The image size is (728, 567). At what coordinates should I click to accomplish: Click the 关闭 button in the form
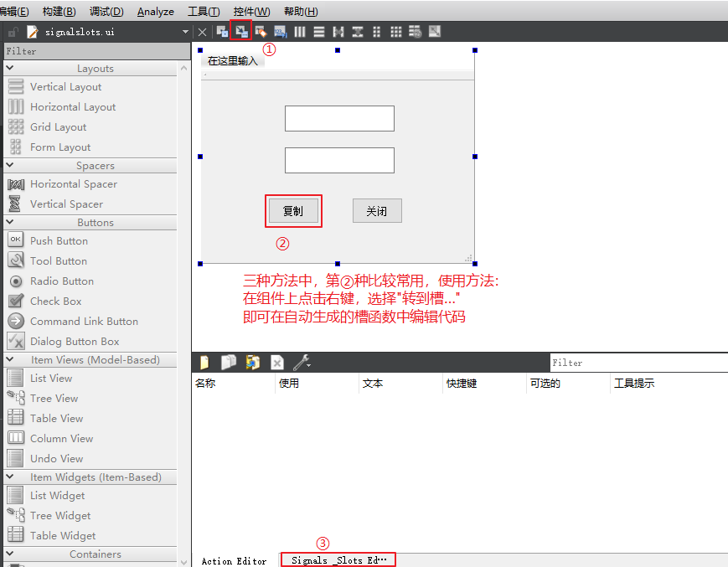point(377,210)
